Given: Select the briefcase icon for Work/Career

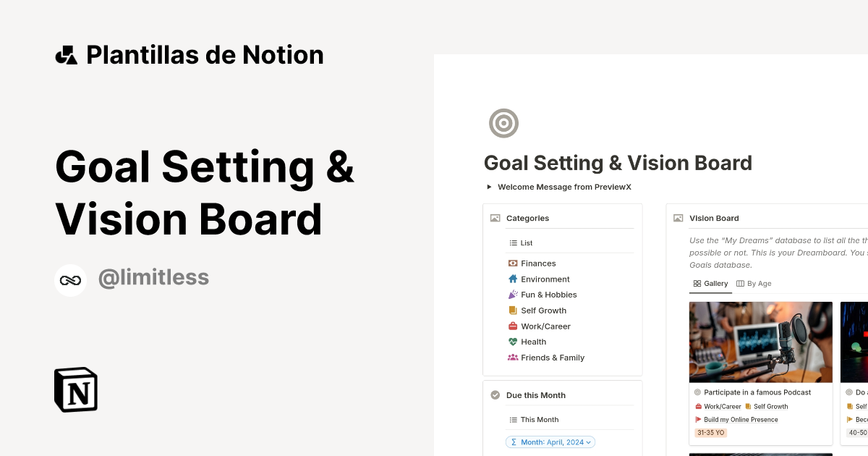Looking at the screenshot, I should point(512,326).
